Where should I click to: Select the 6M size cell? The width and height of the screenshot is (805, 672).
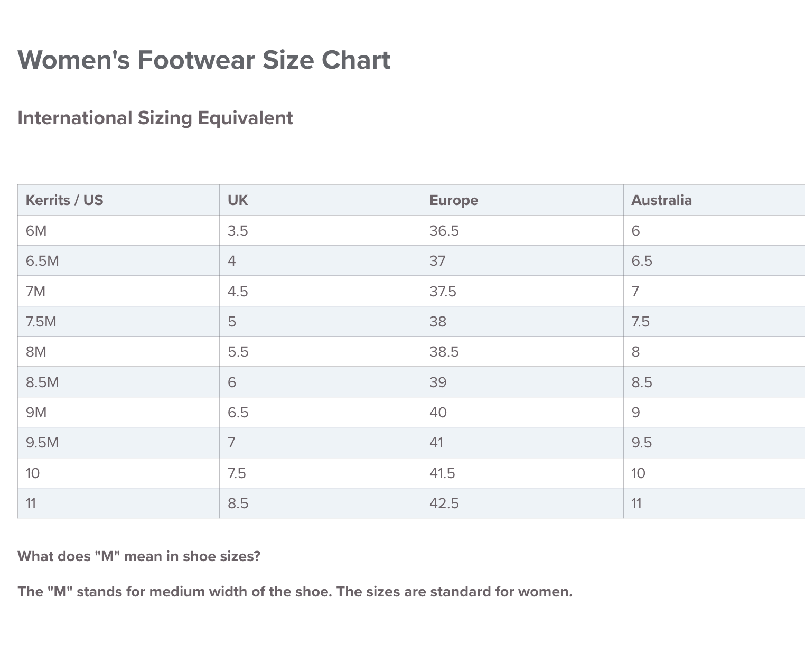[x=36, y=231]
